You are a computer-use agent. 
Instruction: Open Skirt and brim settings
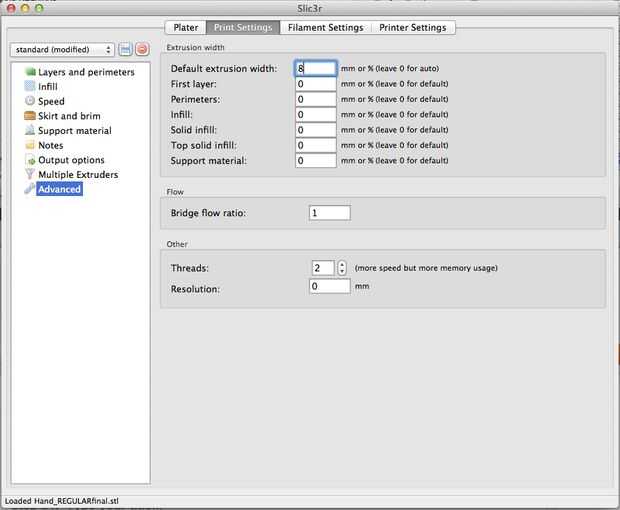[x=69, y=116]
